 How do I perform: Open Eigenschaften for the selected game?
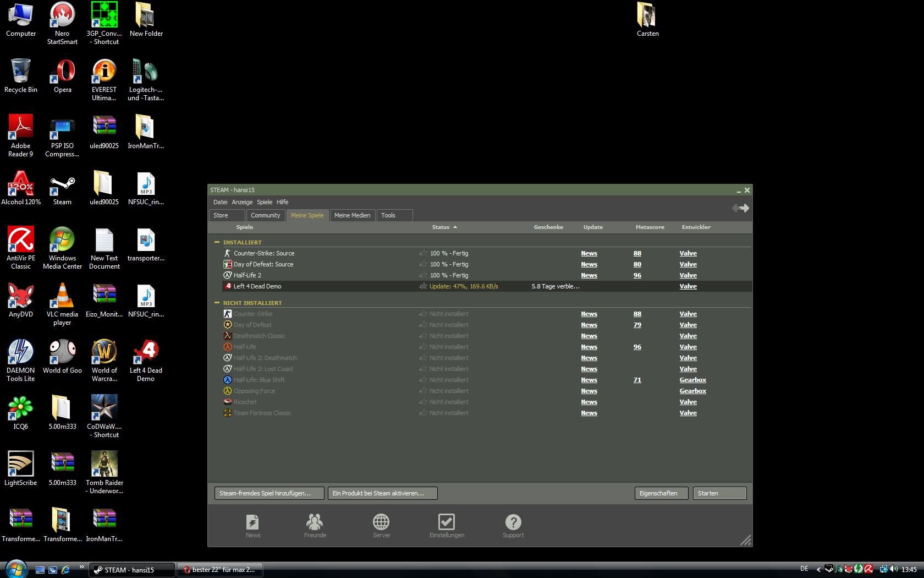[661, 493]
